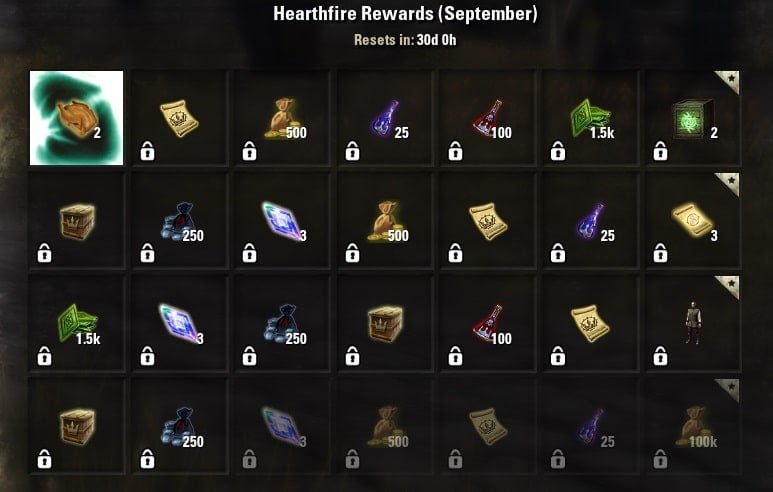The image size is (773, 492).
Task: Select the green crate reward with quantity 2
Action: click(x=693, y=118)
